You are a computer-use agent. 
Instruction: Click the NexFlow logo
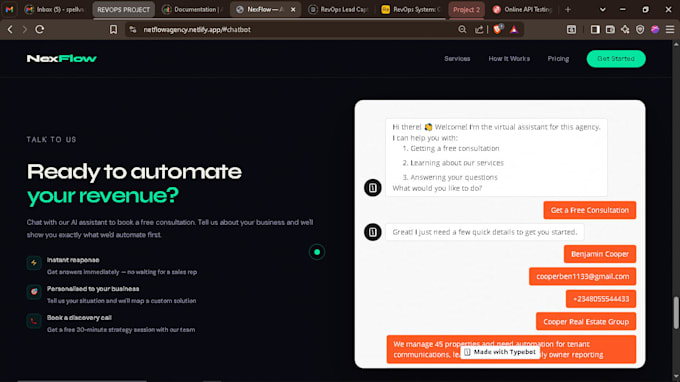62,59
